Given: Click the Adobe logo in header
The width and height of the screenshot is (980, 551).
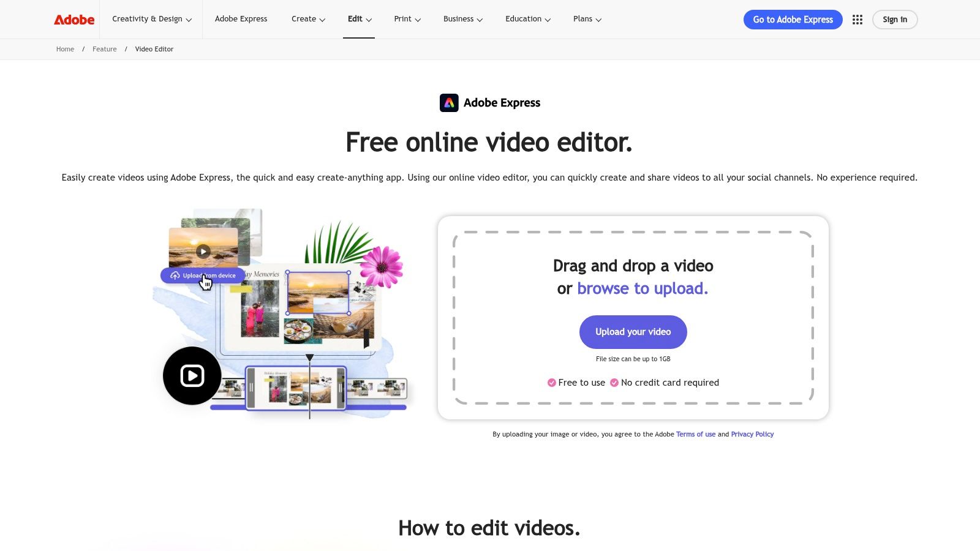Looking at the screenshot, I should coord(74,20).
